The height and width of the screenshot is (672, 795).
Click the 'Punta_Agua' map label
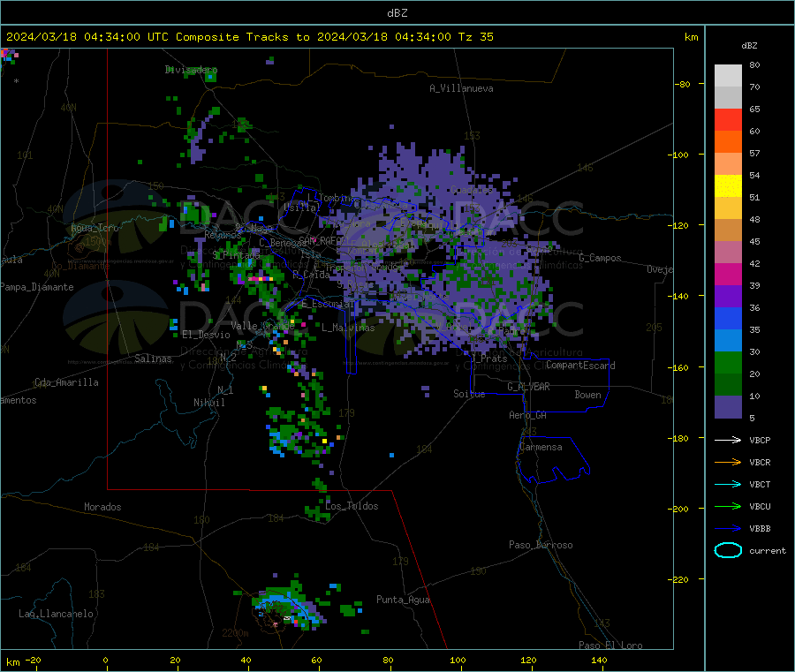pos(403,600)
